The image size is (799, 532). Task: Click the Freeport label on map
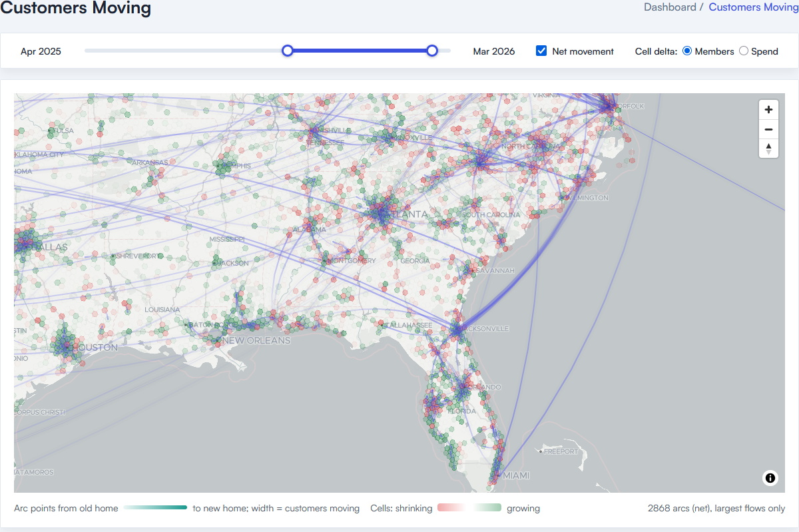coord(561,451)
